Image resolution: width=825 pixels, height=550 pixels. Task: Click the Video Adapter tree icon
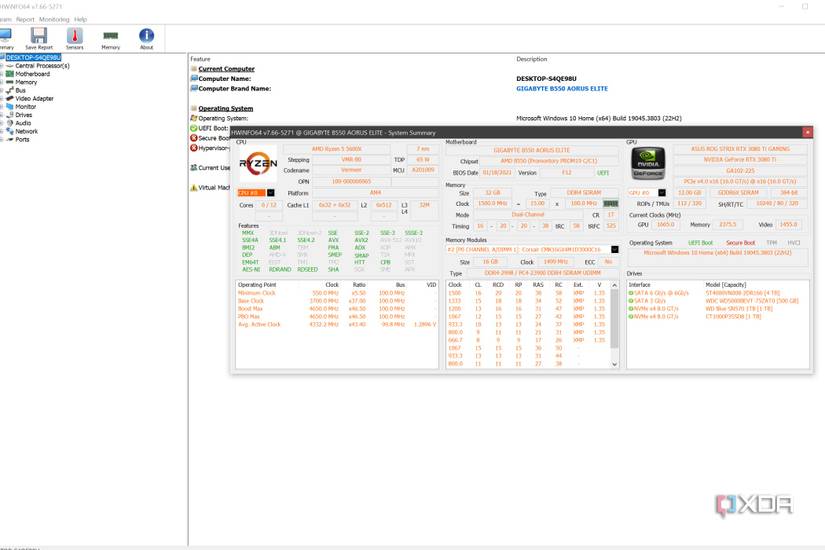tap(9, 98)
